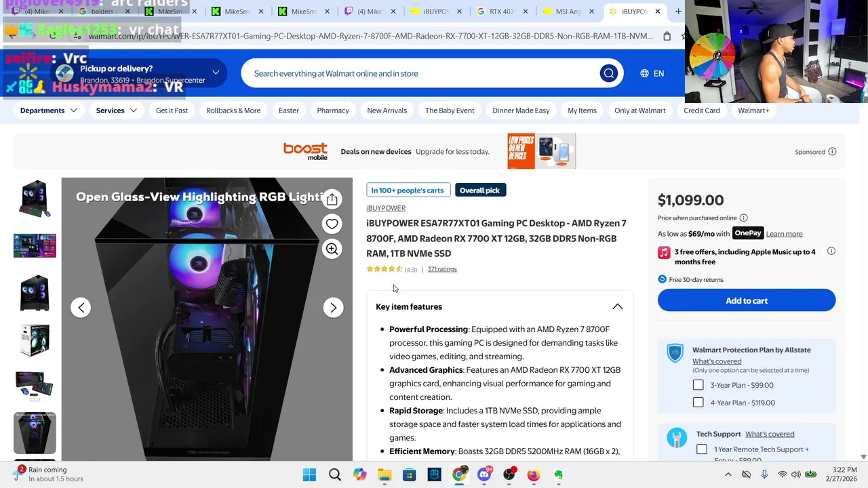Open 'What's covered' under Walmart Protection Plan
Image resolution: width=868 pixels, height=488 pixels.
pos(717,361)
